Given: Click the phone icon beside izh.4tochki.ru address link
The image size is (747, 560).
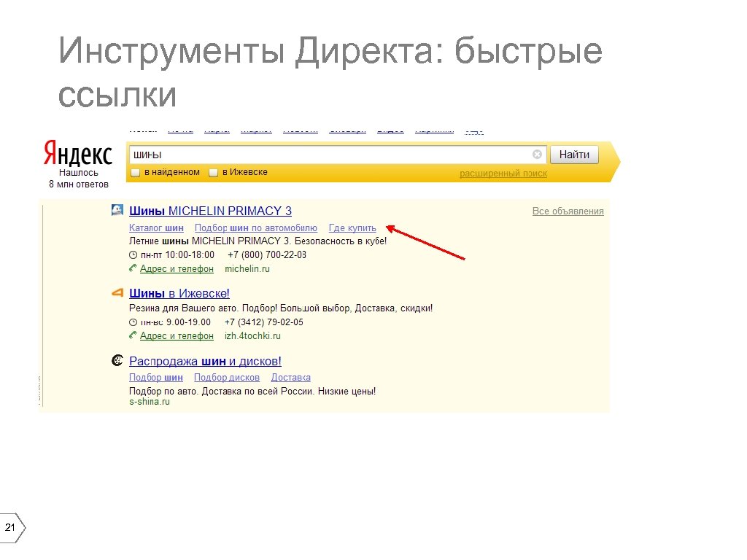Looking at the screenshot, I should click(x=133, y=335).
